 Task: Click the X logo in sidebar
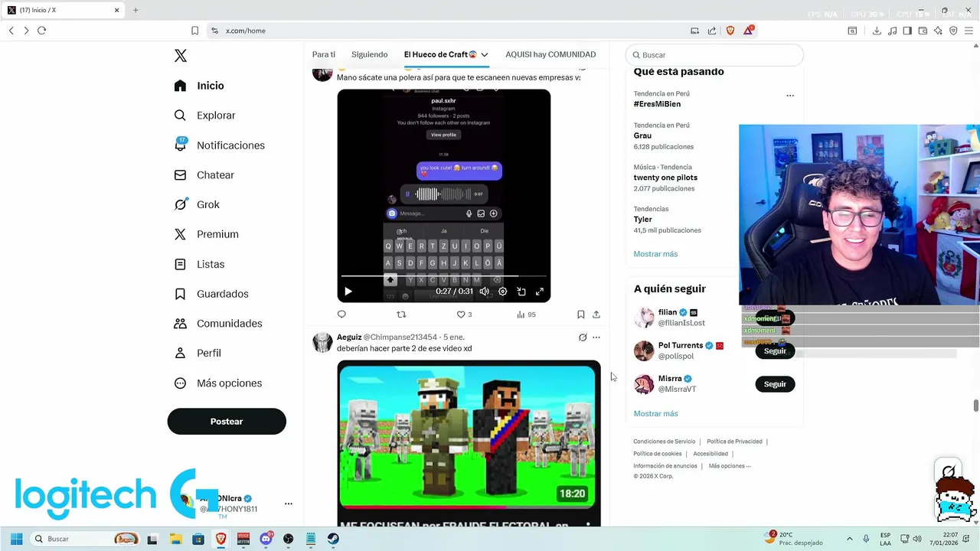click(180, 56)
